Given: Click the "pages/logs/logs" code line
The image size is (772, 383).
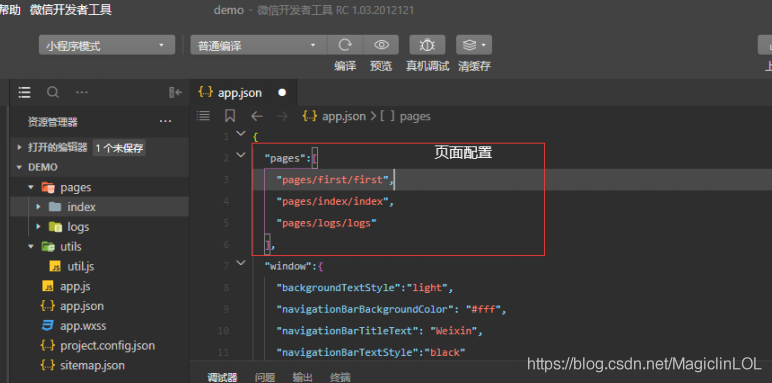Looking at the screenshot, I should point(326,223).
